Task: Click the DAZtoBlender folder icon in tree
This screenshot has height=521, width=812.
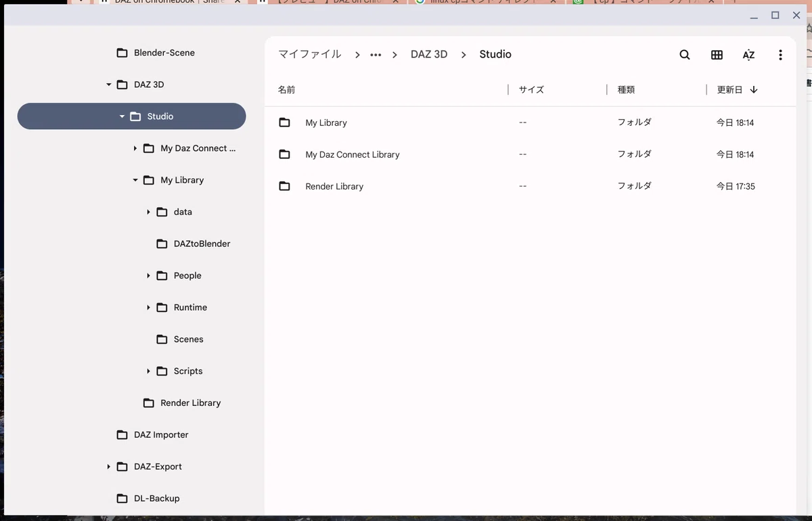Action: [x=162, y=244]
